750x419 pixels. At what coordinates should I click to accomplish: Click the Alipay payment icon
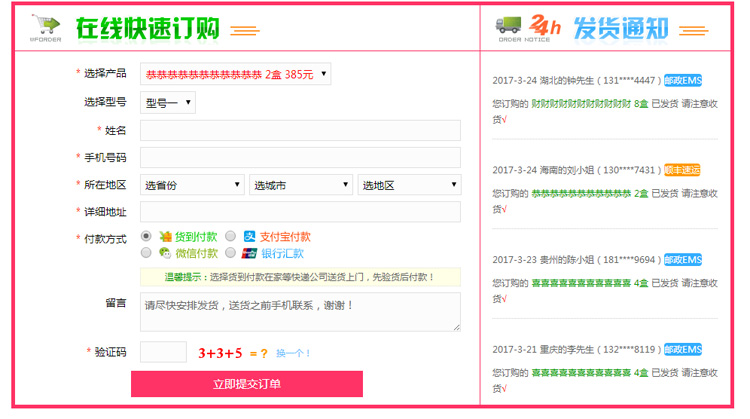tap(250, 236)
